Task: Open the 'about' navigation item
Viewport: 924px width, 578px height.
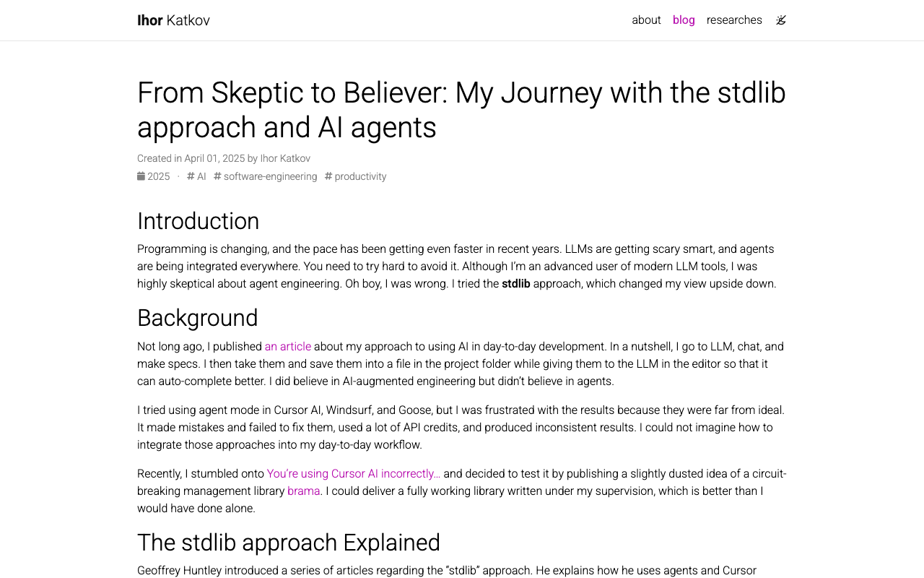Action: (646, 20)
